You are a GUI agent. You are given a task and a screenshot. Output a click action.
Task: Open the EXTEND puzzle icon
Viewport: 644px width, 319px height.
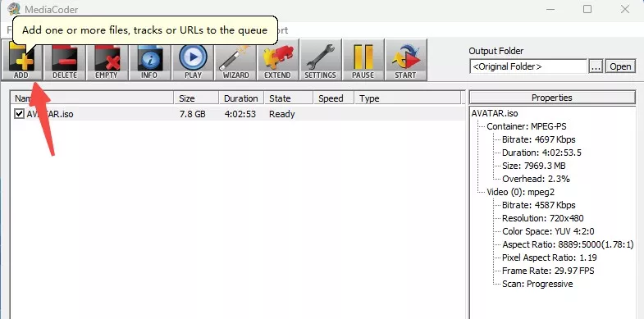click(x=277, y=60)
